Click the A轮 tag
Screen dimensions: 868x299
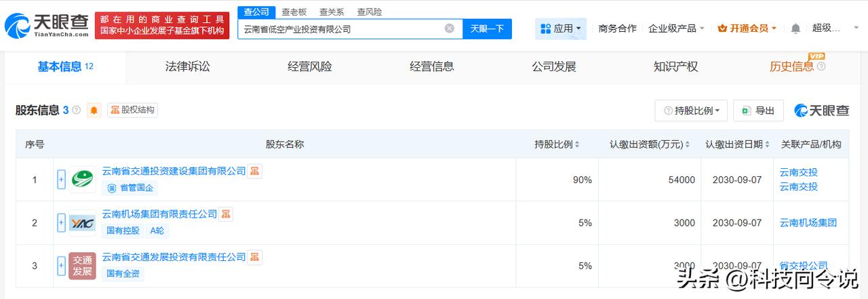click(157, 231)
